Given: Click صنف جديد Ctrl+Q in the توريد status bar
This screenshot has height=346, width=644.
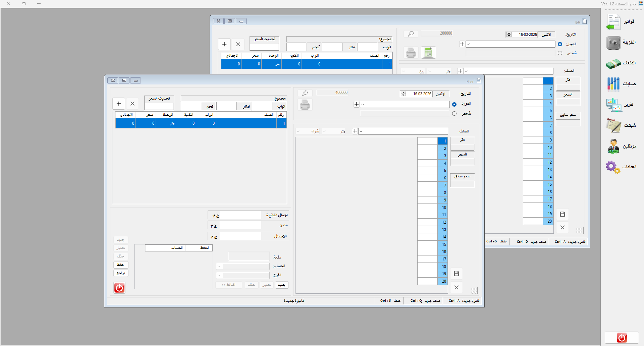Looking at the screenshot, I should coord(425,301).
